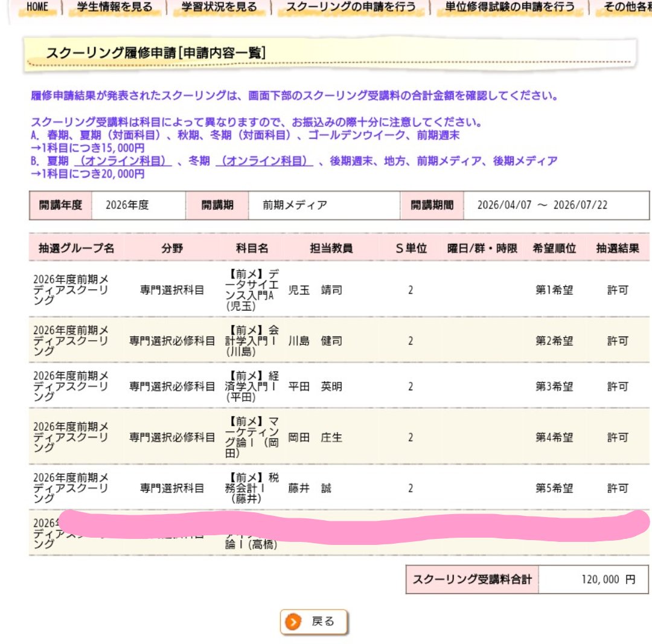Select subject 税務会計Ⅰ (藤井)
This screenshot has width=652, height=644.
[x=252, y=488]
